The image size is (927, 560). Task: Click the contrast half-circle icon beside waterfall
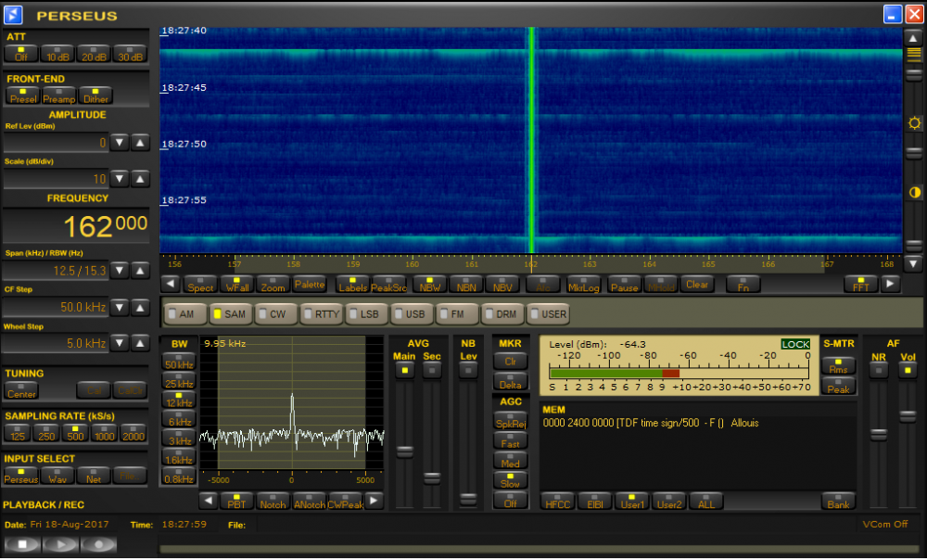coord(914,192)
